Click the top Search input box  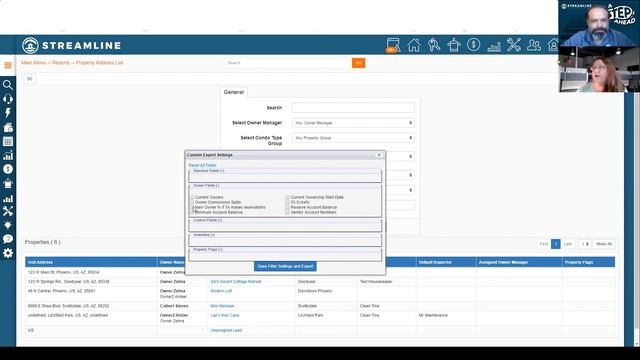[288, 63]
